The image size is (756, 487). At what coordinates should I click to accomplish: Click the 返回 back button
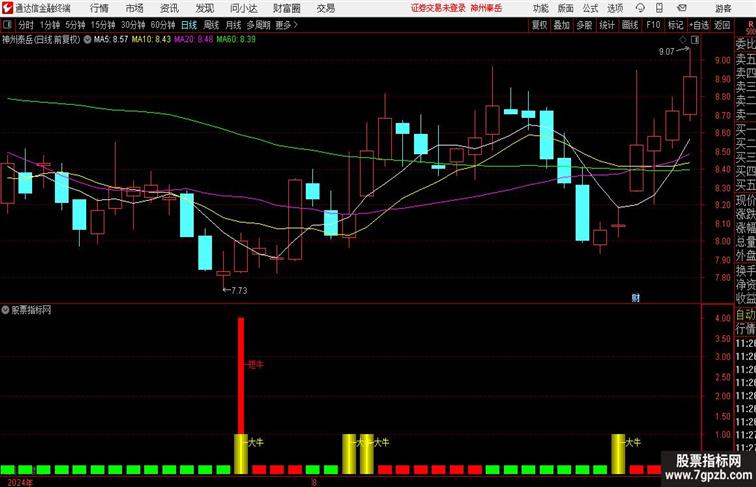click(722, 25)
